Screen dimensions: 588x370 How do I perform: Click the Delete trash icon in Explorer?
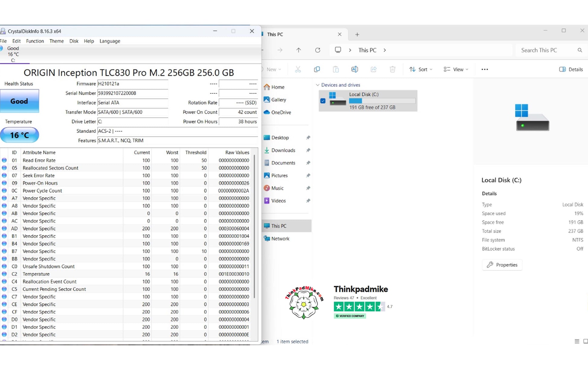coord(393,69)
